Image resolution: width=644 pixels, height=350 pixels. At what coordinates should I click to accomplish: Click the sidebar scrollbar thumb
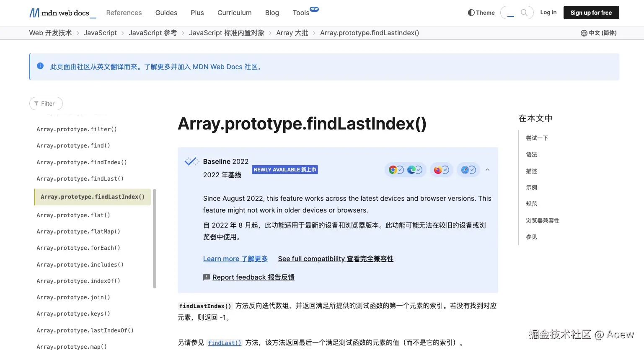pos(155,239)
